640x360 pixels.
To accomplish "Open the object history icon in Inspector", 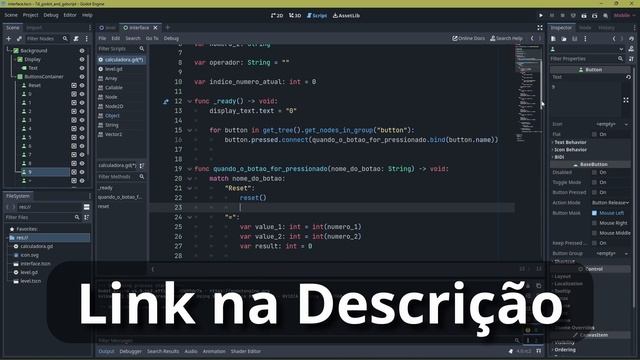I will [631, 39].
